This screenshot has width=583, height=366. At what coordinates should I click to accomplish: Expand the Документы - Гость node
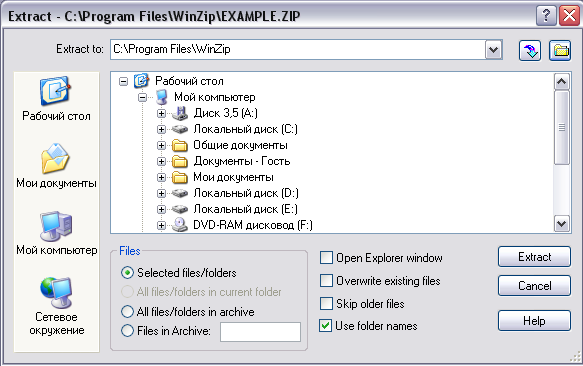(161, 161)
